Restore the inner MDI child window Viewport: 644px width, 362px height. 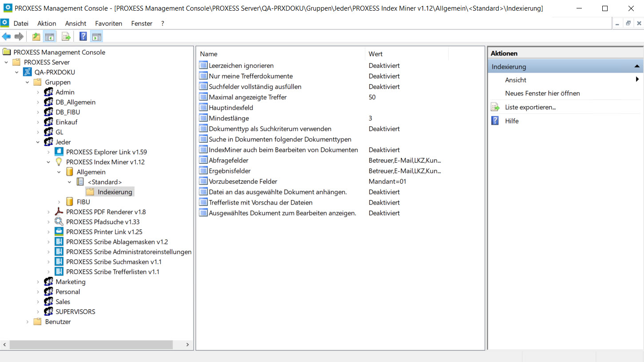click(x=628, y=23)
